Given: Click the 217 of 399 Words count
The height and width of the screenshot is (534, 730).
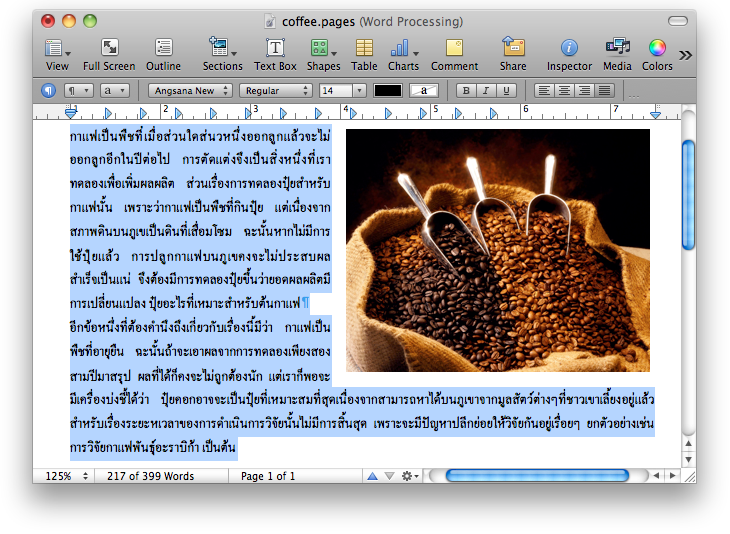Looking at the screenshot, I should click(150, 476).
